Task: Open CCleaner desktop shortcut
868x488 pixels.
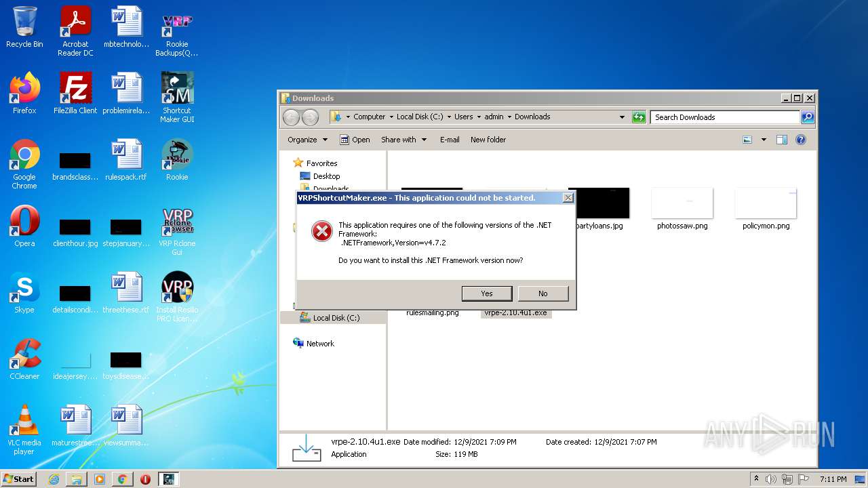Action: pos(24,359)
